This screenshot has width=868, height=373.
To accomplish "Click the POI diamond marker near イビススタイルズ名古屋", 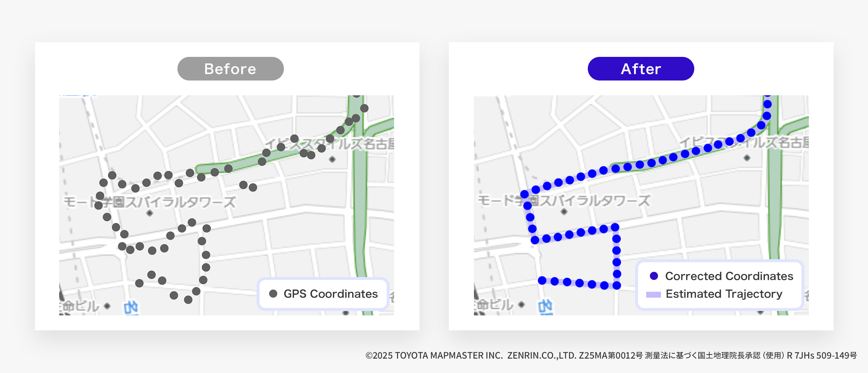I will coord(332,158).
